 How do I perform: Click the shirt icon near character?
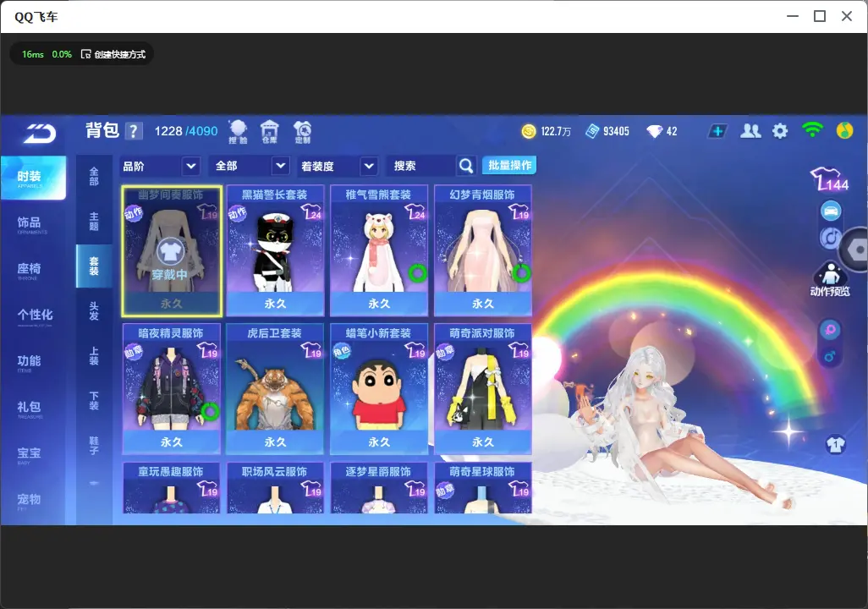pyautogui.click(x=835, y=445)
